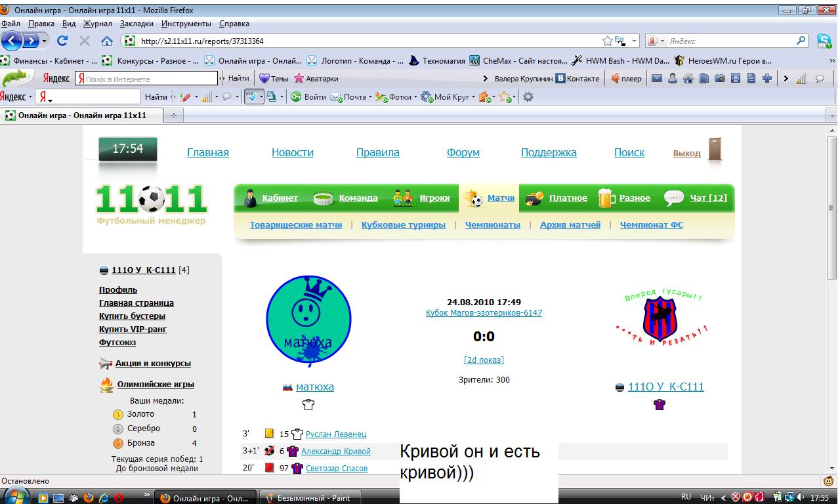Expand the Фотки toolbar dropdown
840x504 pixels.
pyautogui.click(x=416, y=97)
